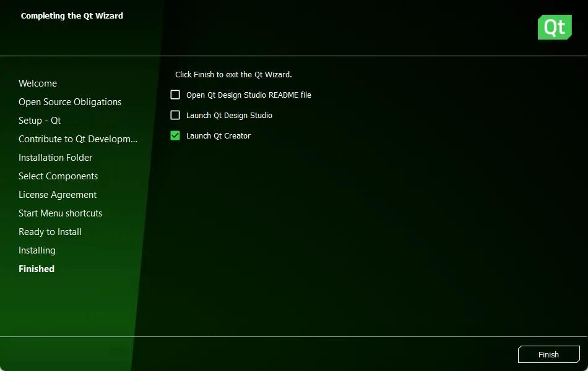Select the Installation Folder step
The image size is (588, 371).
coord(56,158)
